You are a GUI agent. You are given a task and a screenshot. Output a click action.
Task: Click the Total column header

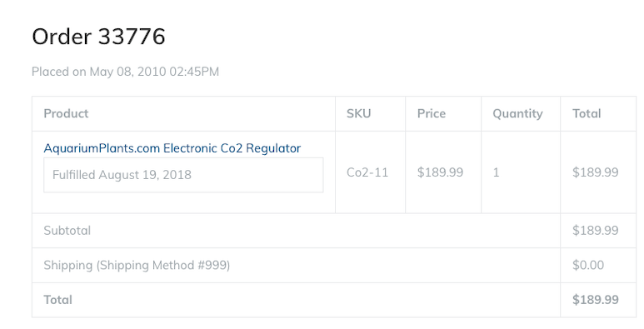pos(587,113)
